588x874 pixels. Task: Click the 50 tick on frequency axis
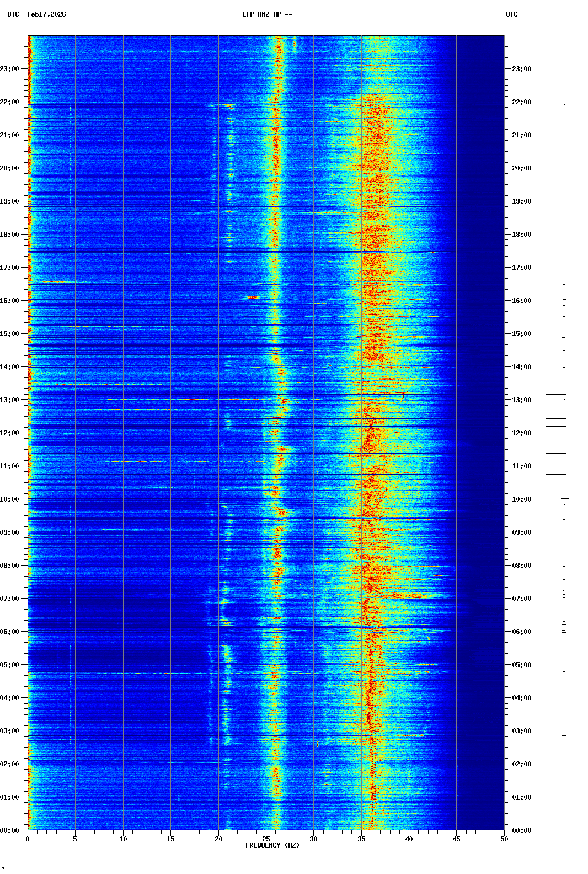[504, 839]
